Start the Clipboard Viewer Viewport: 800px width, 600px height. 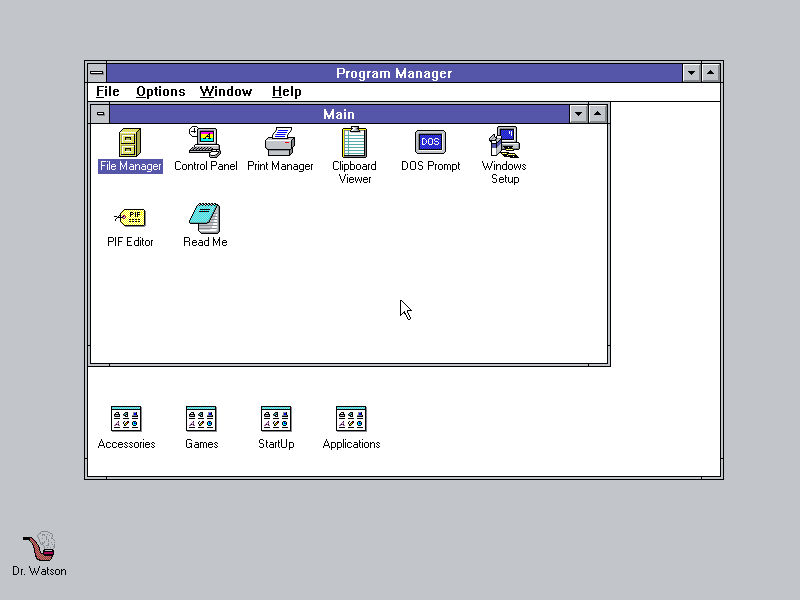(354, 143)
